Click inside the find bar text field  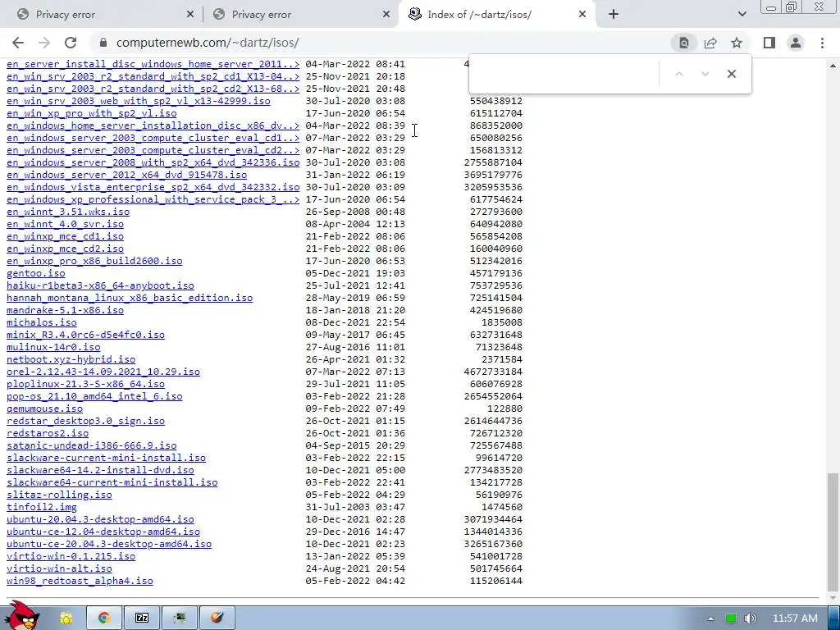564,74
